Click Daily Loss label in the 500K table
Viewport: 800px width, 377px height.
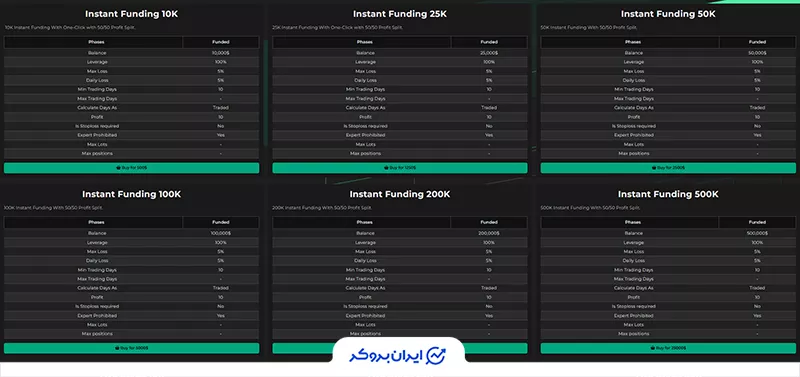(x=633, y=261)
